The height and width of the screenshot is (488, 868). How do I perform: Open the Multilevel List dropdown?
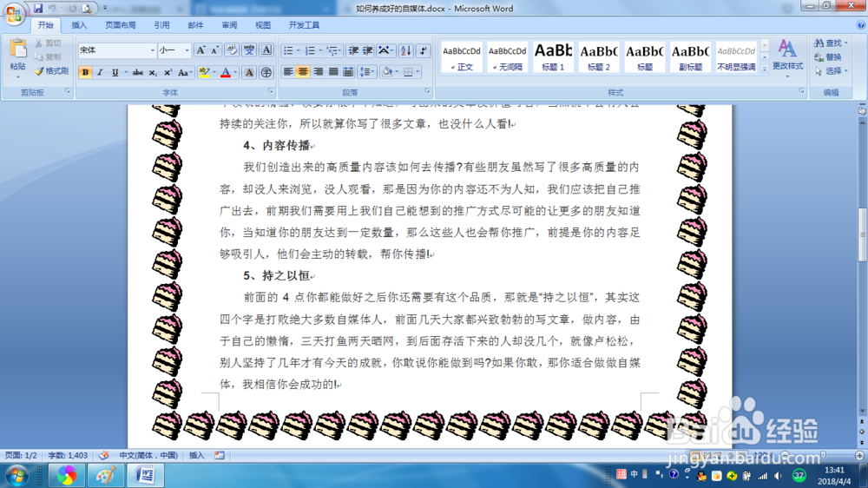[x=333, y=50]
